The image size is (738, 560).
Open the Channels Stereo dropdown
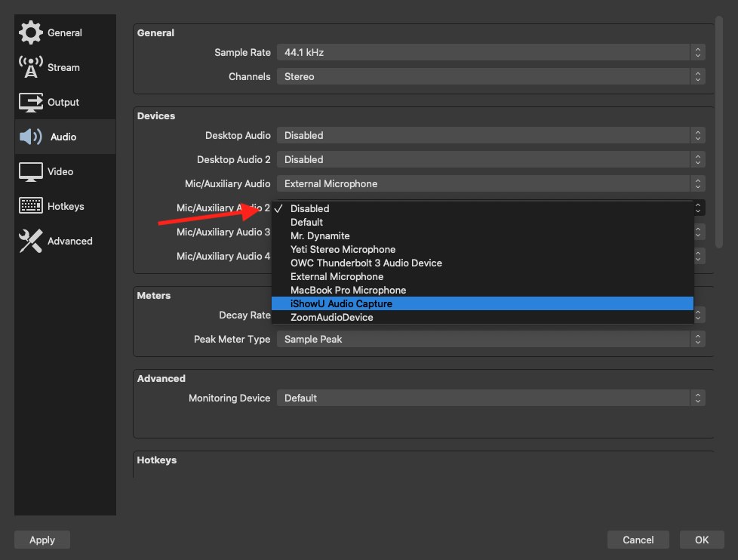click(490, 76)
